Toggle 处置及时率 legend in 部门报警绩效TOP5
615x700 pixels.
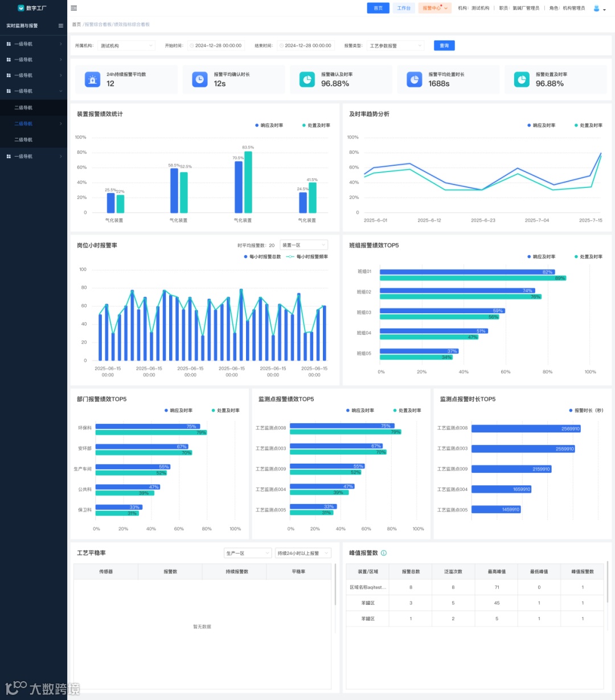[x=225, y=411]
